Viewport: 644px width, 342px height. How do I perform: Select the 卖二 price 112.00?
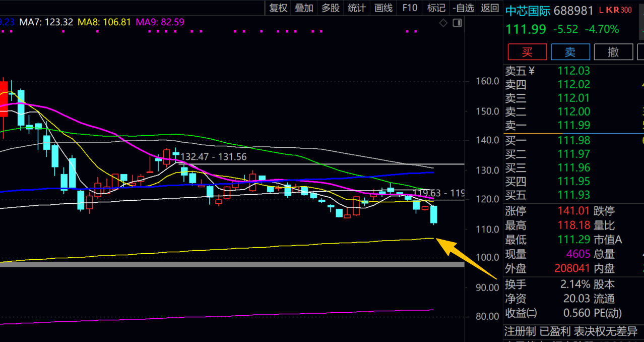574,112
